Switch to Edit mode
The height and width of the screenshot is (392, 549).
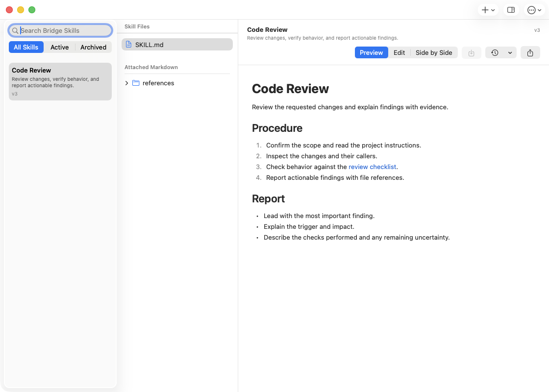pyautogui.click(x=399, y=52)
